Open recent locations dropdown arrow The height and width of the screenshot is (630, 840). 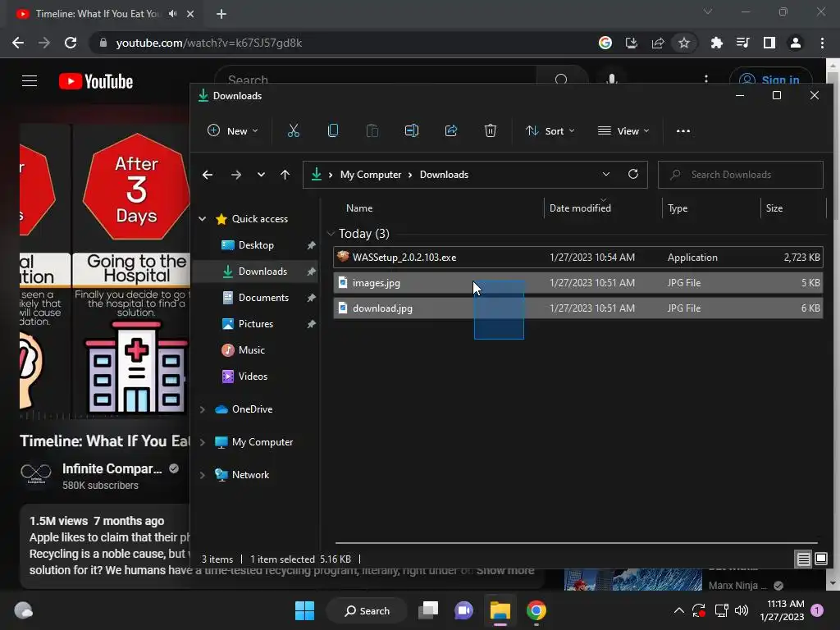click(261, 175)
